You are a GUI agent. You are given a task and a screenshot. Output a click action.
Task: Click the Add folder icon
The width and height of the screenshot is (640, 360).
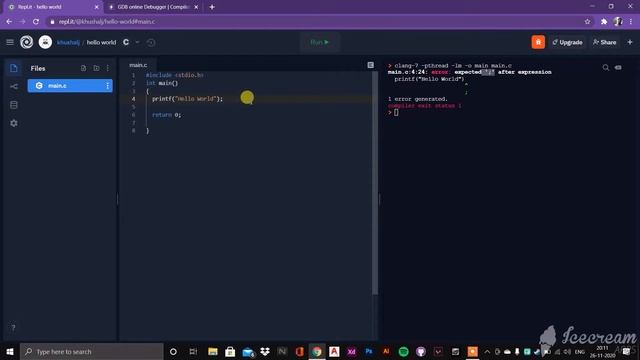coord(96,68)
